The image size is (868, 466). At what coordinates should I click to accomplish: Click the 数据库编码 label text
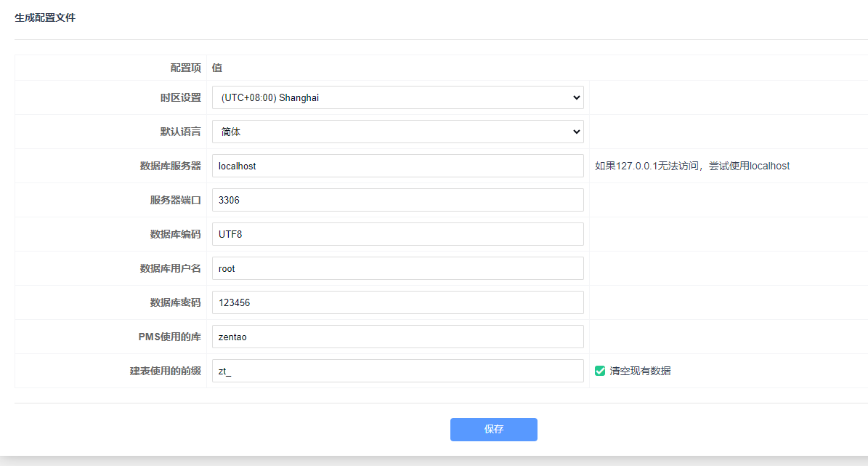click(175, 234)
